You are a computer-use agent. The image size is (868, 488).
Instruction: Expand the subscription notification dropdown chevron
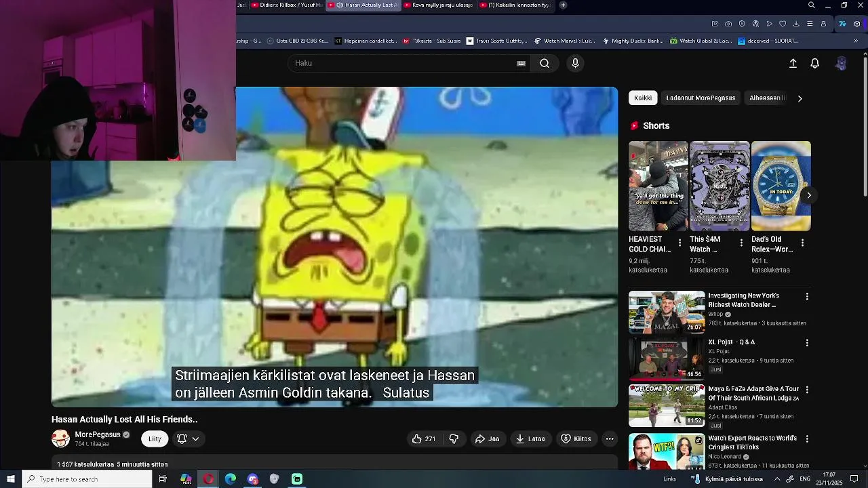click(195, 439)
